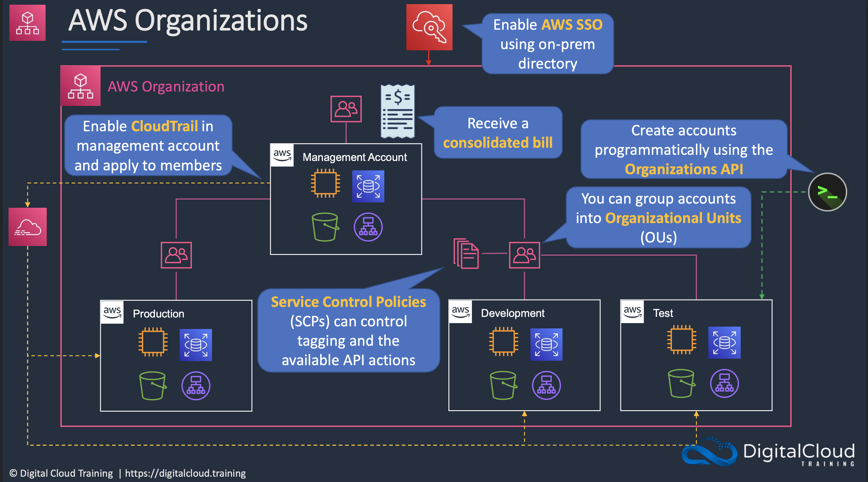Click the S3 bucket icon in Production
868x482 pixels.
click(x=153, y=385)
